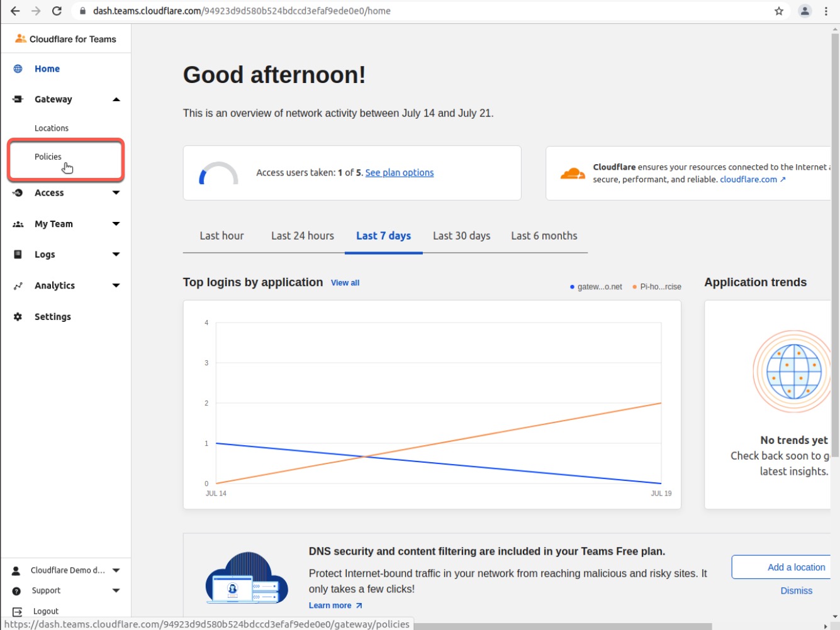Dismiss the DNS security banner
The height and width of the screenshot is (630, 840).
point(797,591)
